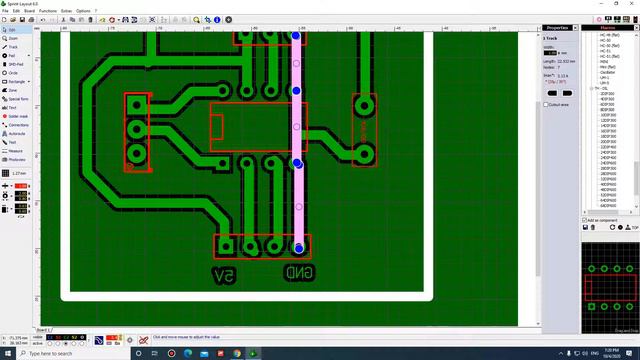Activate layer S1 radio button
This screenshot has height=360, width=640.
[58, 344]
